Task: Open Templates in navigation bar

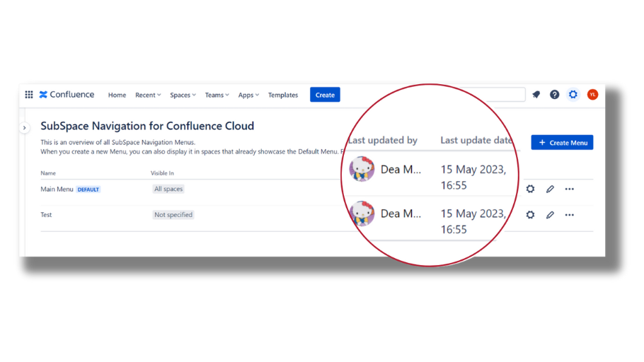Action: click(283, 95)
